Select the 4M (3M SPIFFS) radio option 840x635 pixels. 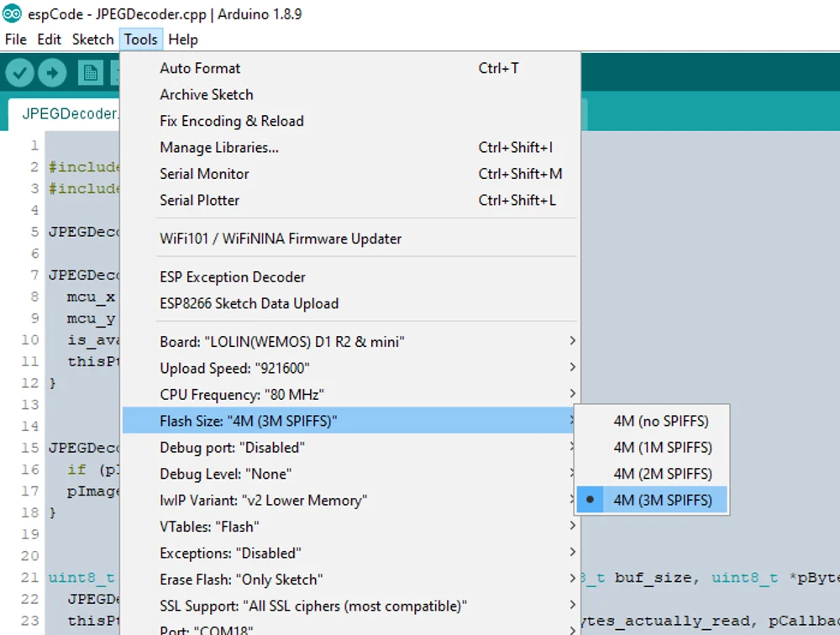(x=652, y=500)
